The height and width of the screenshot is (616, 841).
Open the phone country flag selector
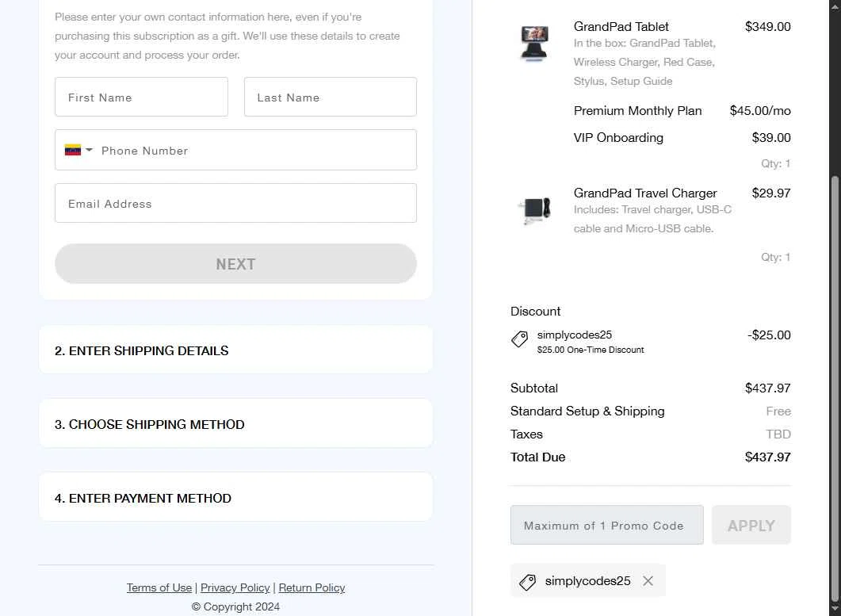point(78,151)
